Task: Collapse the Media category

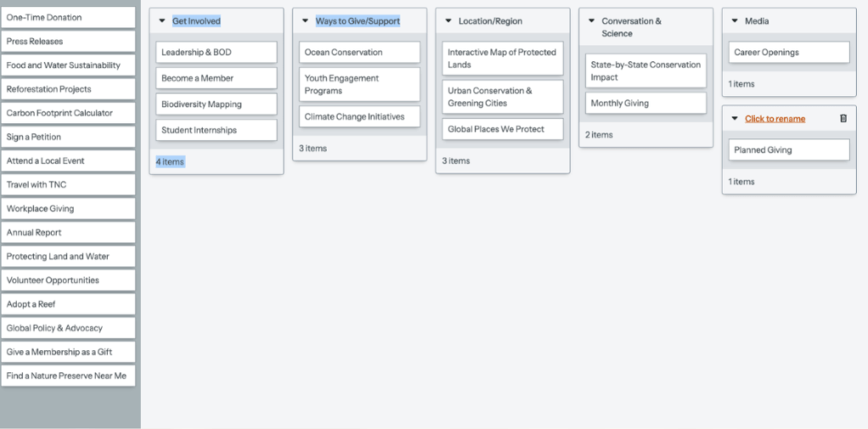Action: (735, 21)
